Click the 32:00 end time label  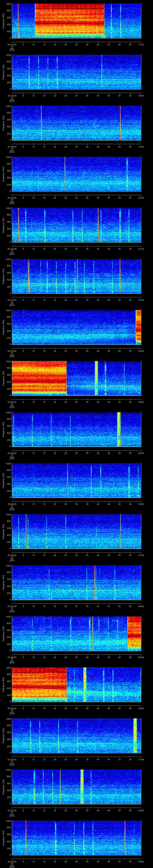click(x=141, y=810)
